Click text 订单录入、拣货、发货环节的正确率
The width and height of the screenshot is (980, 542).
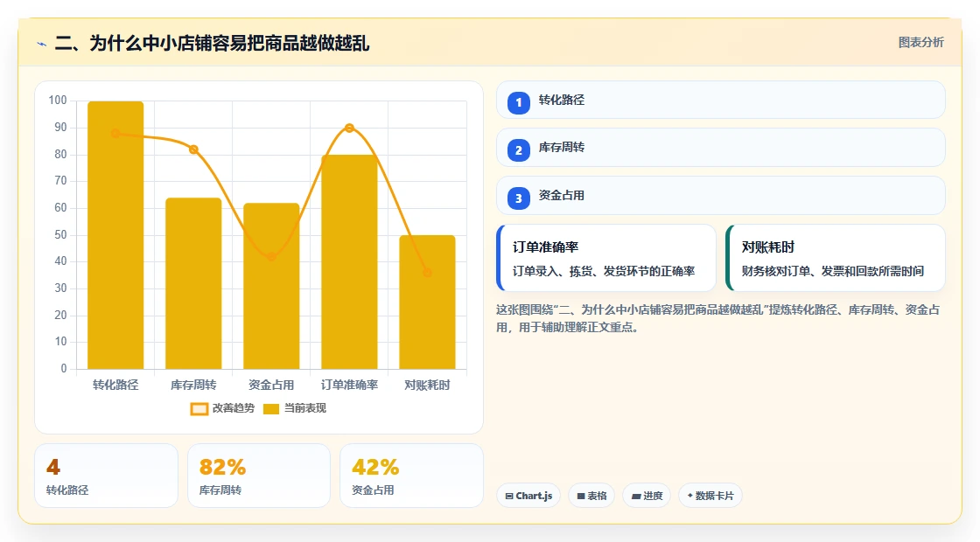[x=604, y=272]
